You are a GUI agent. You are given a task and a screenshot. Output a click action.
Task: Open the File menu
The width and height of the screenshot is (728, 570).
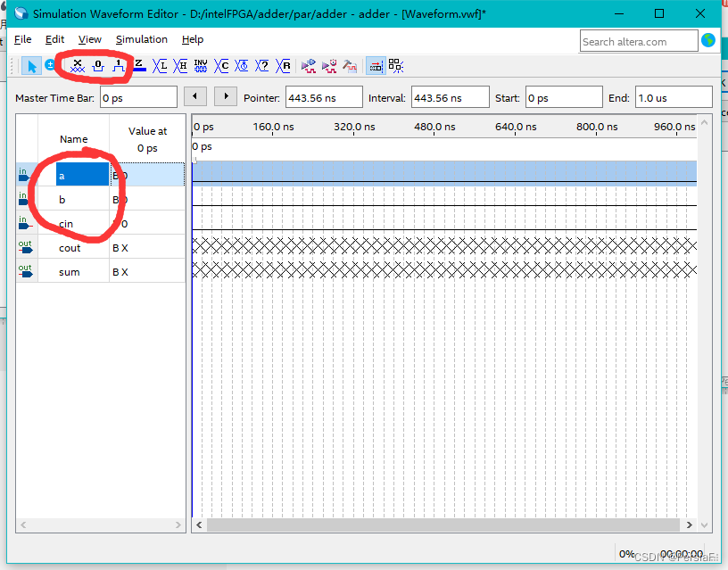click(23, 39)
